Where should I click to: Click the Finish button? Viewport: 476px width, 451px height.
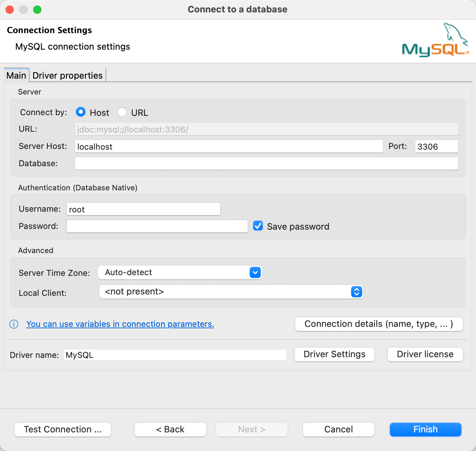point(425,429)
